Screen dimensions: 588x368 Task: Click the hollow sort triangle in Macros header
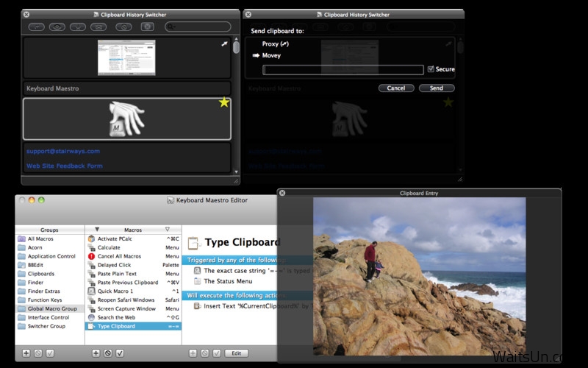coord(168,229)
